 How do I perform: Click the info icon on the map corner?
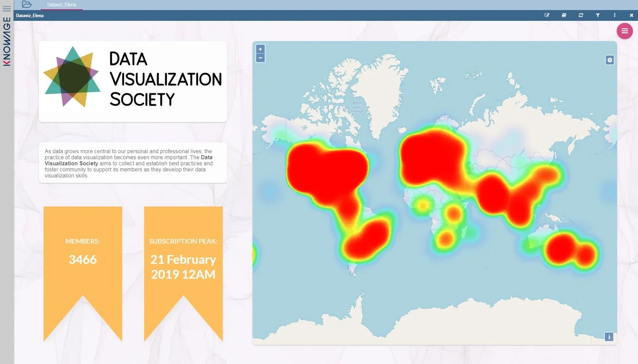(x=609, y=336)
